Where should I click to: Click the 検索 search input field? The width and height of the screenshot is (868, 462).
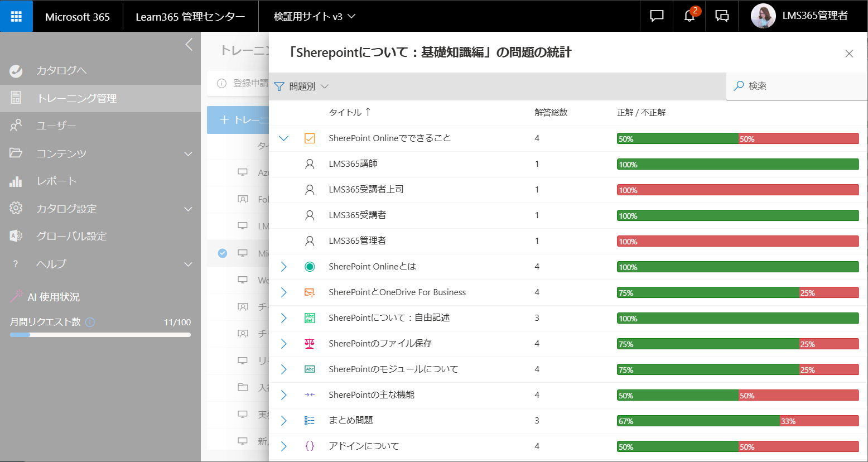(797, 86)
